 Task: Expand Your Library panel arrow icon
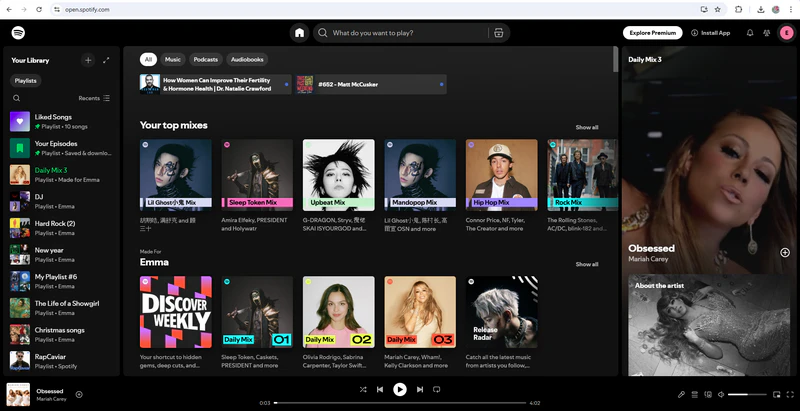click(106, 60)
